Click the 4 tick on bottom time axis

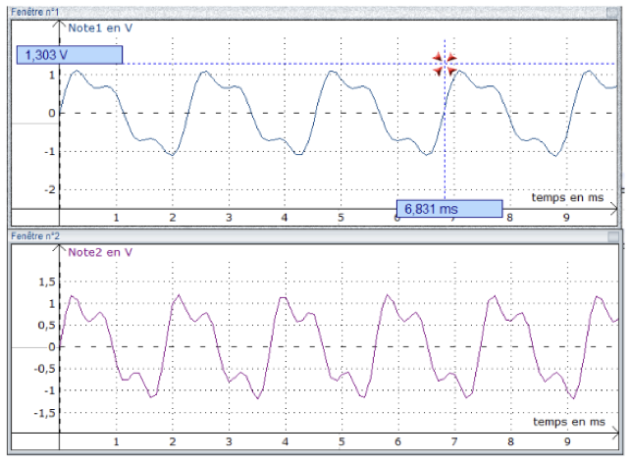click(285, 442)
